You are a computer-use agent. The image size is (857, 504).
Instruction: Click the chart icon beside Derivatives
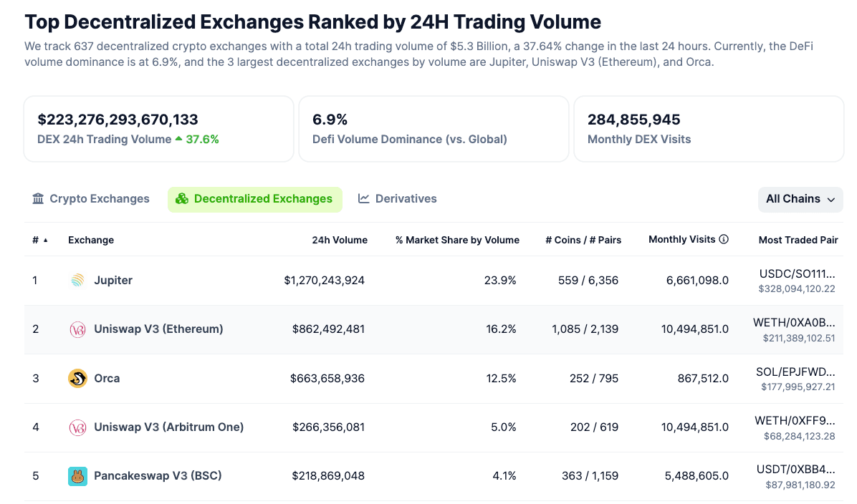click(364, 199)
